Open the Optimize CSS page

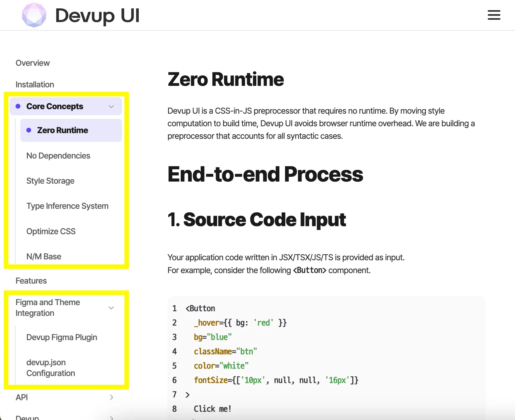point(51,232)
